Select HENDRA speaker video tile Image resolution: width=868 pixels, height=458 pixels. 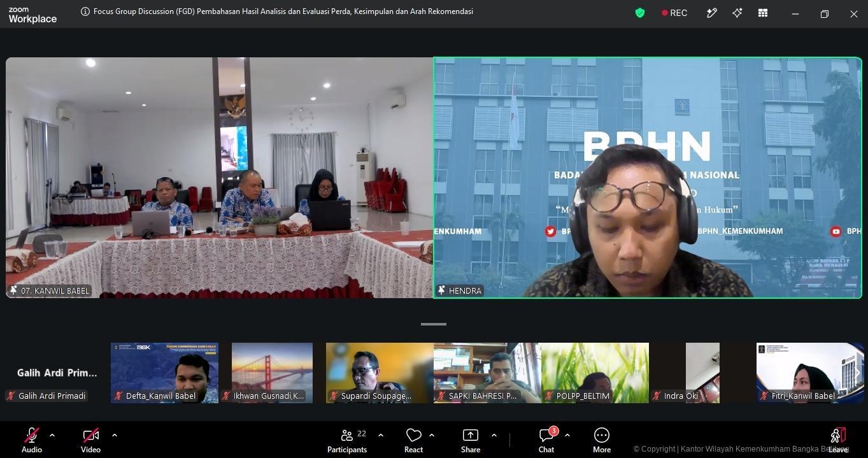coord(648,178)
